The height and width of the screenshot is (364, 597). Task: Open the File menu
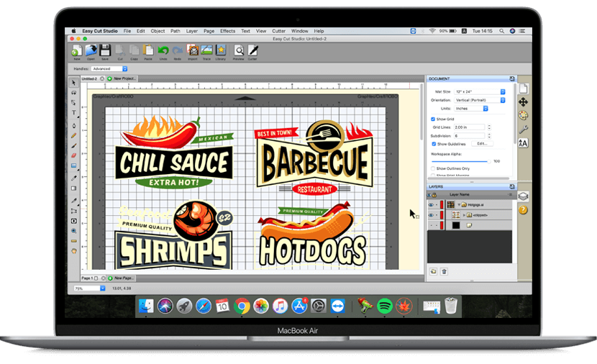[127, 31]
